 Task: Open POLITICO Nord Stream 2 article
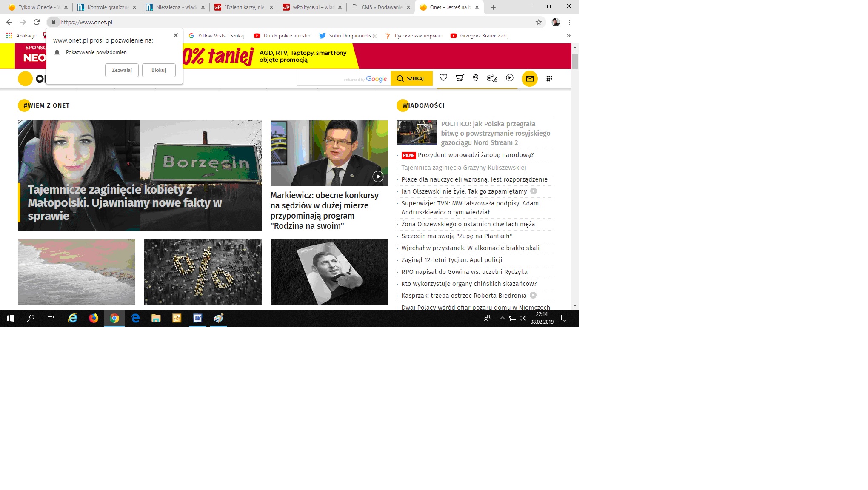click(x=496, y=133)
